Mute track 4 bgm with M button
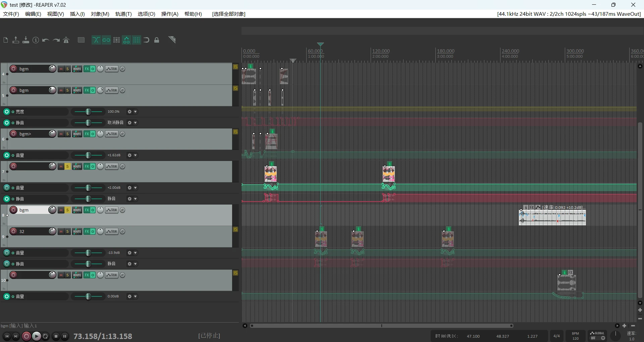 click(x=61, y=69)
